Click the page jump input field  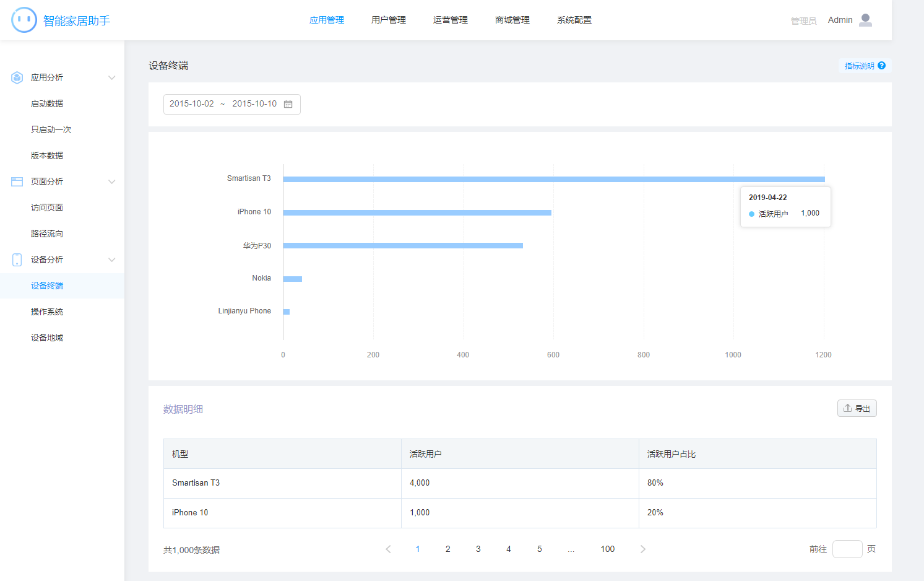coord(847,549)
